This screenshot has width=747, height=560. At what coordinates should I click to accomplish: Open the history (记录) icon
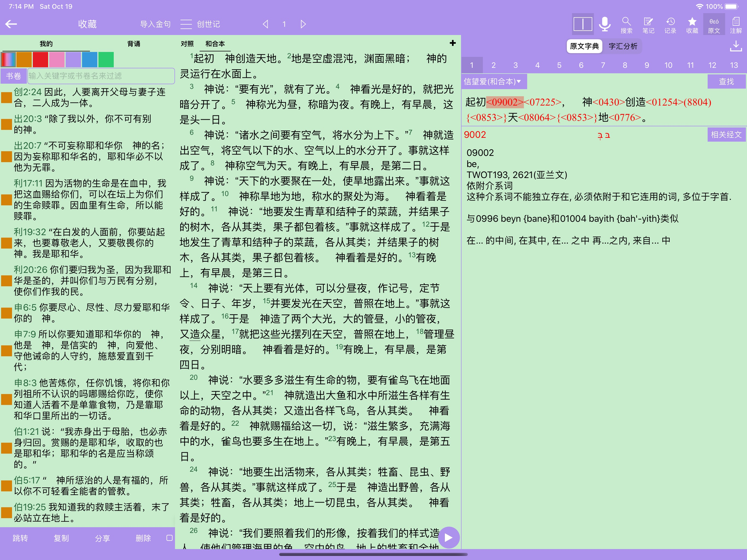click(x=670, y=25)
